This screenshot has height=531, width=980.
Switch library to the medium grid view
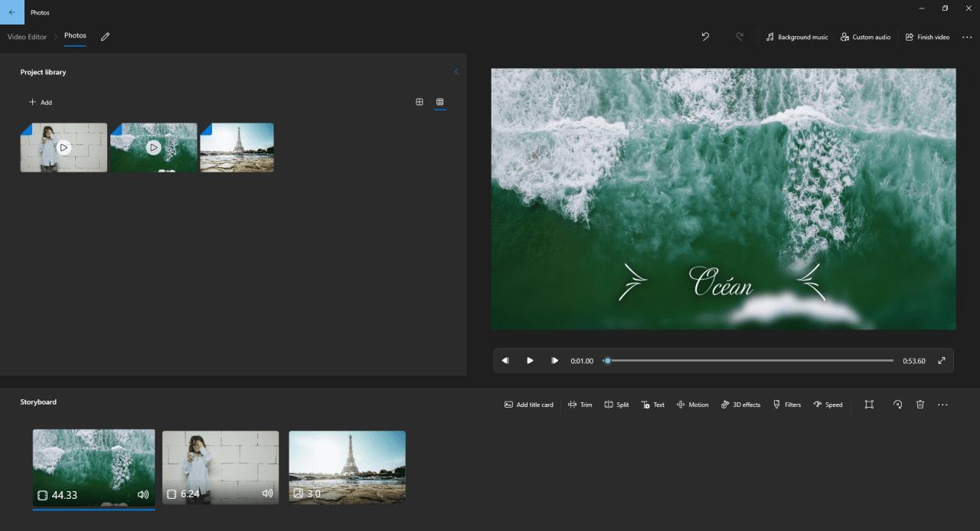420,102
